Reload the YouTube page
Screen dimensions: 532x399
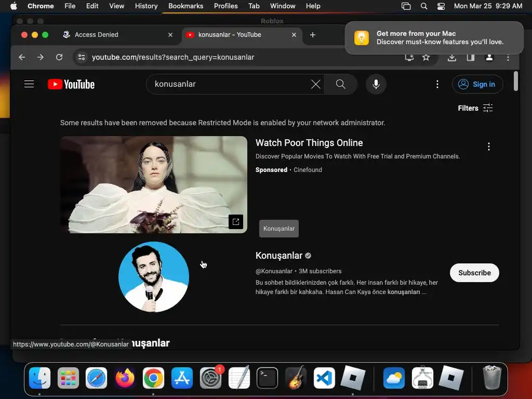pyautogui.click(x=59, y=57)
